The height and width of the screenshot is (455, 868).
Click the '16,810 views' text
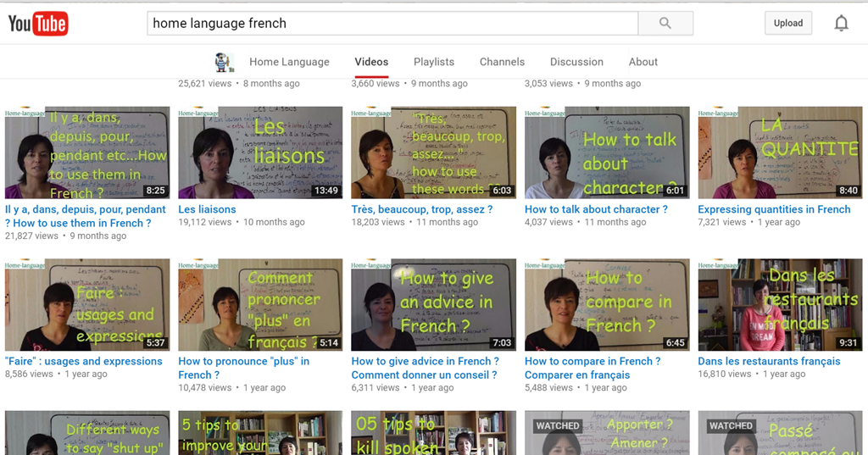725,374
